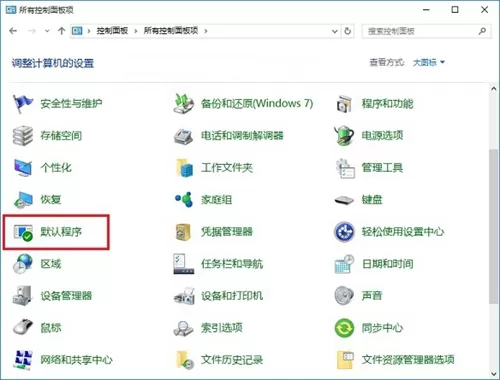Click 控制面板 in the breadcrumb path

click(x=112, y=31)
